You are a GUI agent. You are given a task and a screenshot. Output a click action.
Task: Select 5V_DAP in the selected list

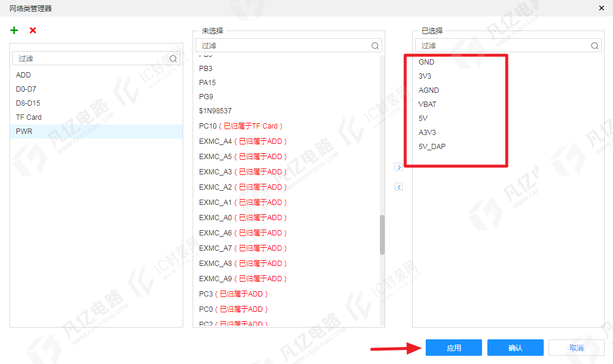432,147
